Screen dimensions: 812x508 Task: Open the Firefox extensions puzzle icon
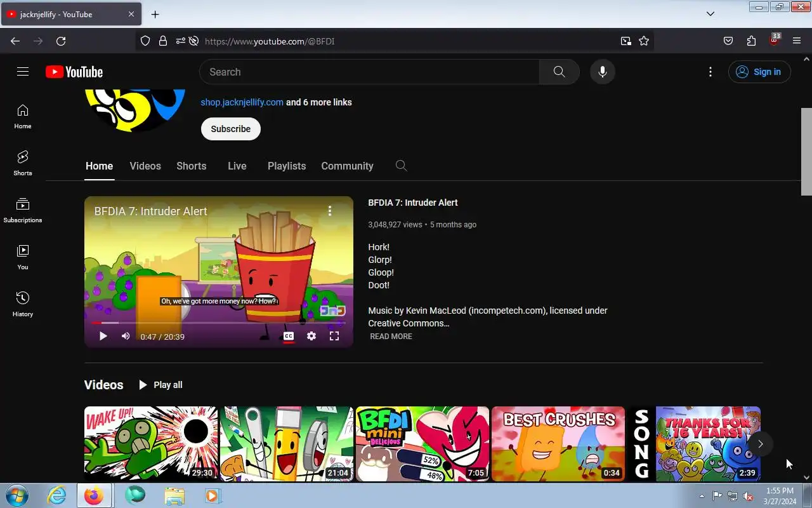(751, 41)
